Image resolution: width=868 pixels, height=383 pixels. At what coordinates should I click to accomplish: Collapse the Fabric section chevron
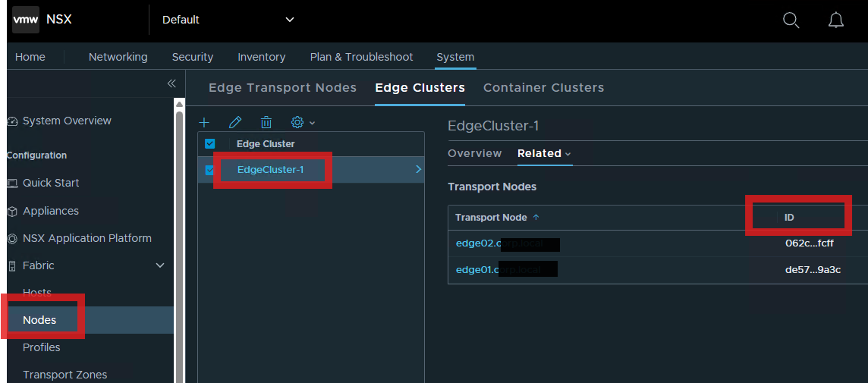pos(160,265)
